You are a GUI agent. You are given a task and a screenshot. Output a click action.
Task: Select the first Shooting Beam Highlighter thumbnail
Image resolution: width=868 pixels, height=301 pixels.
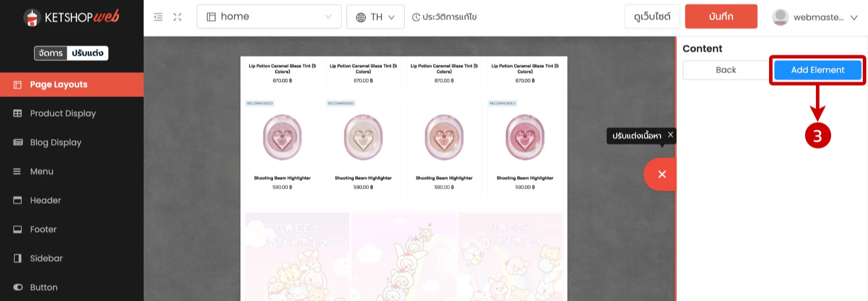[x=282, y=138]
